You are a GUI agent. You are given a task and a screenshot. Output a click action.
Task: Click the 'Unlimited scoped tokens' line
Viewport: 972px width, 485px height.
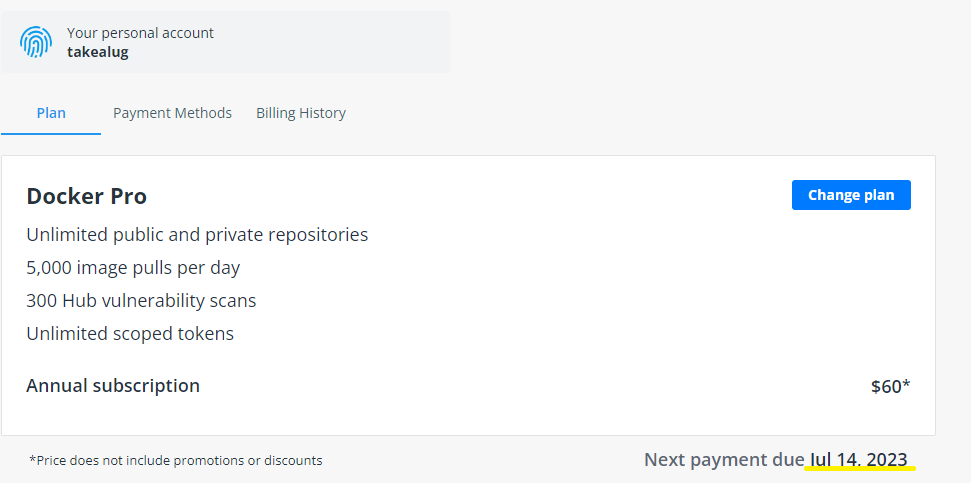coord(130,333)
